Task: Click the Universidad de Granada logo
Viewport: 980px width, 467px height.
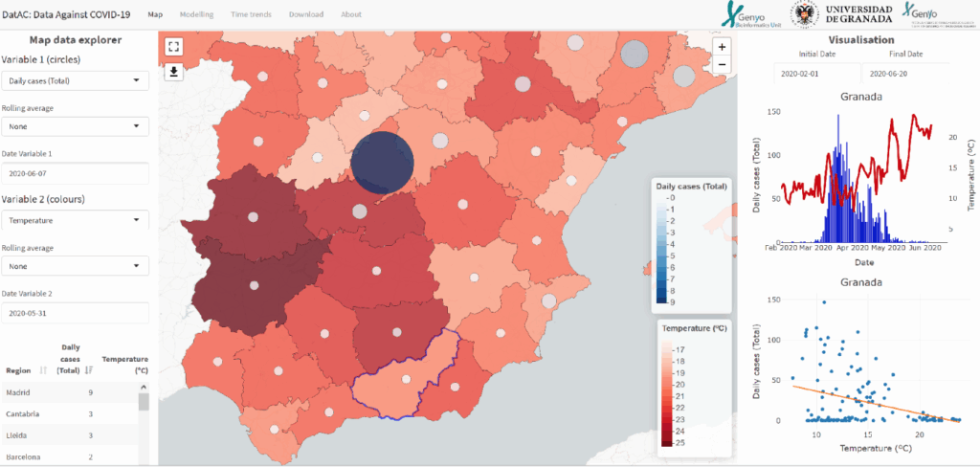Action: click(x=840, y=14)
